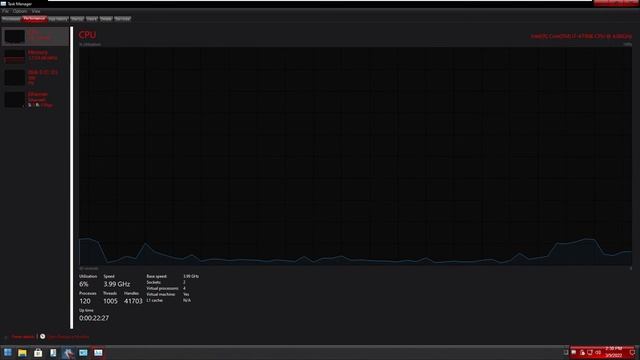This screenshot has width=640, height=360.
Task: Switch to the App history tab
Action: point(58,19)
